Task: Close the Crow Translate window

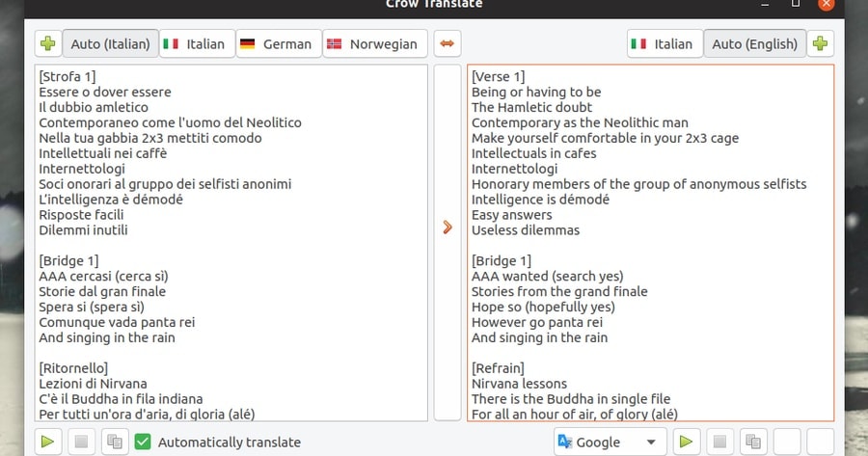Action: pyautogui.click(x=826, y=5)
